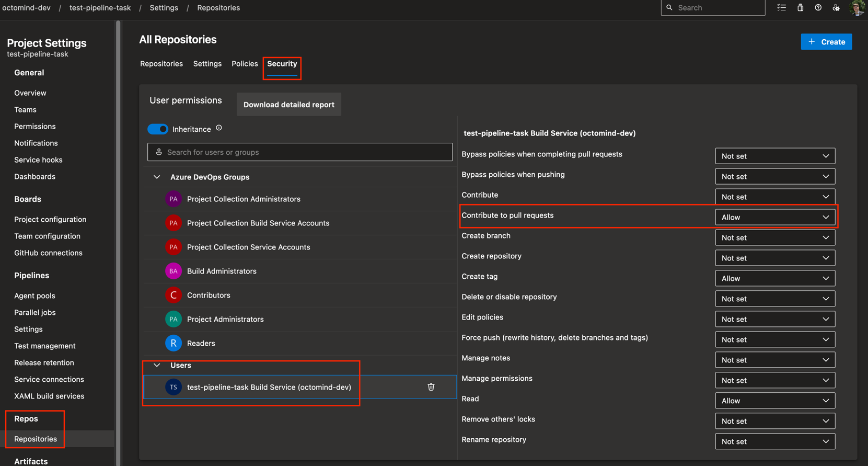Open the Edit policies permission dropdown
This screenshot has width=868, height=466.
pyautogui.click(x=775, y=319)
